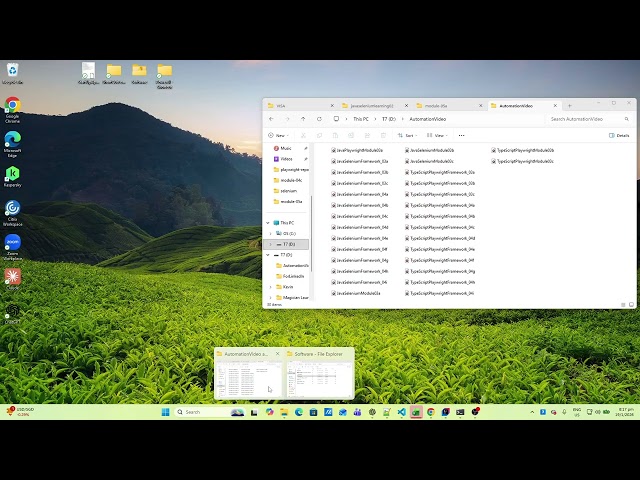Image resolution: width=640 pixels, height=480 pixels.
Task: Open Recycle Bin on the desktop
Action: coord(13,73)
